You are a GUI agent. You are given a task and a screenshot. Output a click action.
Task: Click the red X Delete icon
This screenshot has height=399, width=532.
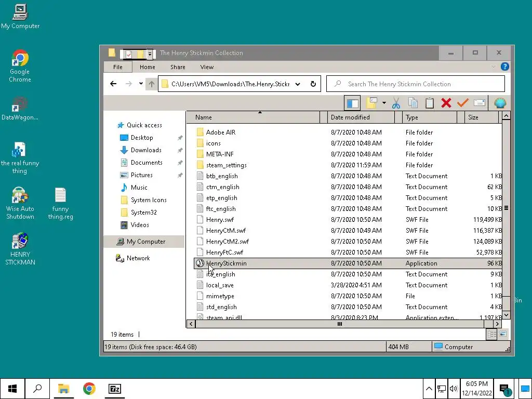446,103
